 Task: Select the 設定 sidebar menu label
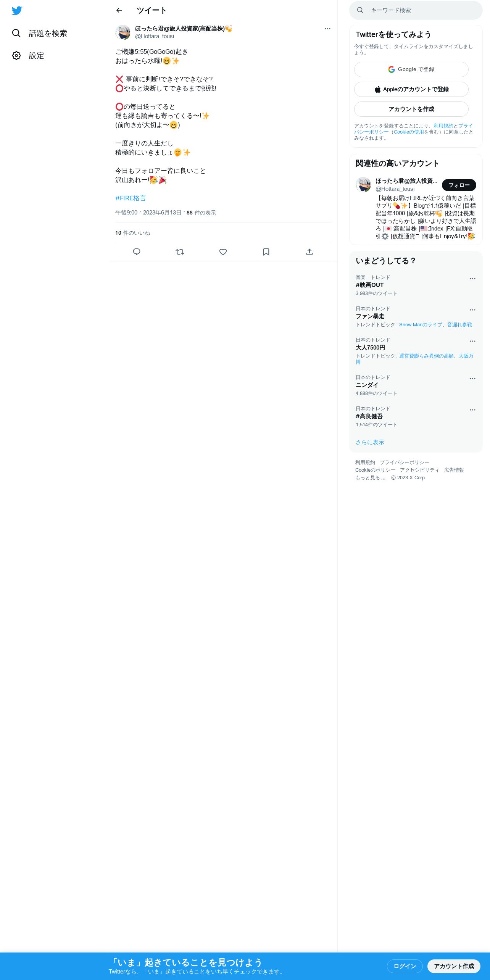pyautogui.click(x=36, y=56)
